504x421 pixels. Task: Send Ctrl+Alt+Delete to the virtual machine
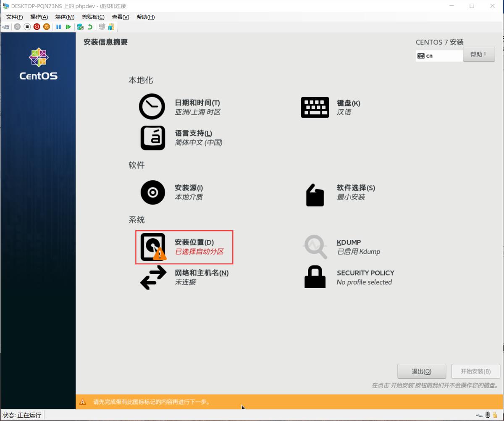[x=5, y=26]
